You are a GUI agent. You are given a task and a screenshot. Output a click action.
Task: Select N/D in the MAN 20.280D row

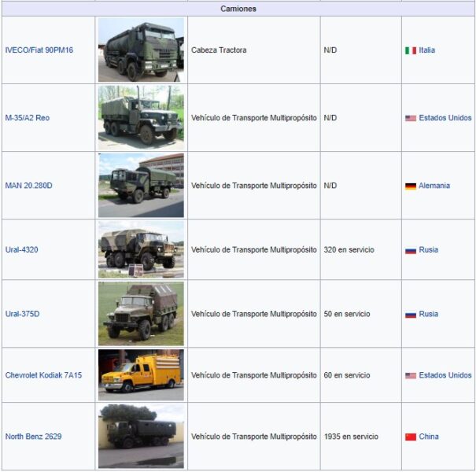tap(330, 186)
